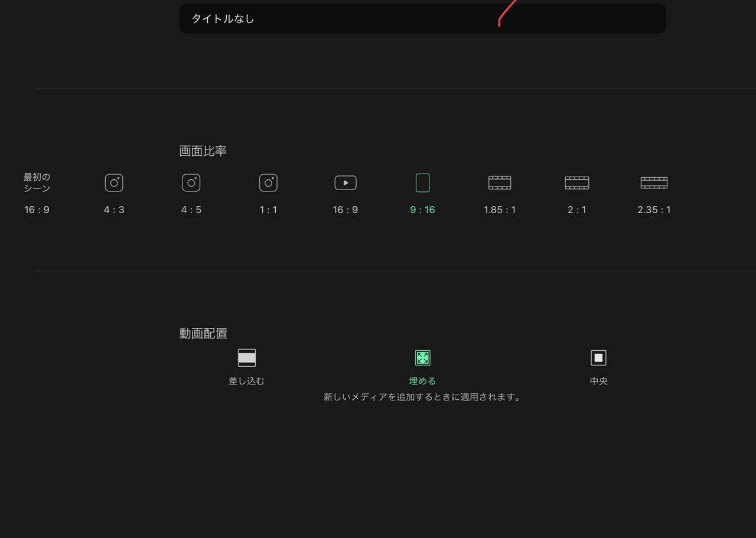756x538 pixels.
Task: Click the 1.85 : 1 ratio label
Action: pyautogui.click(x=500, y=210)
